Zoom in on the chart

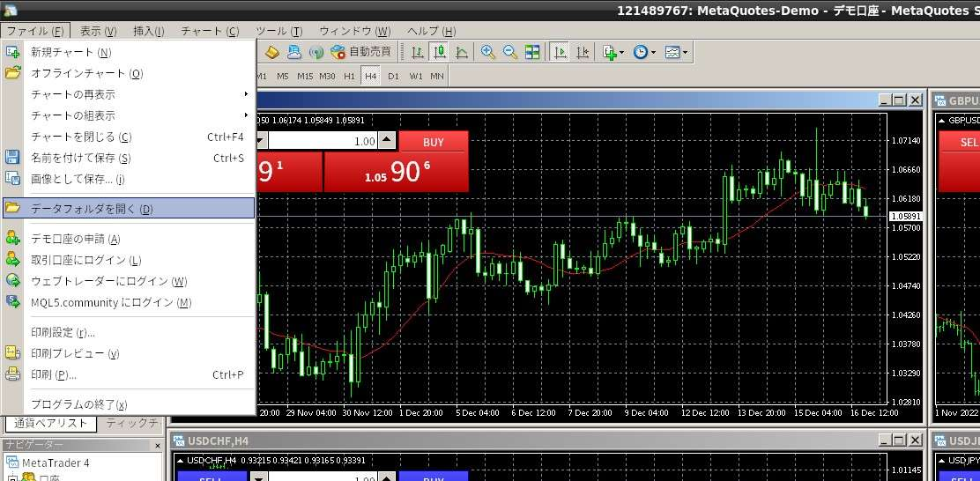(x=488, y=53)
